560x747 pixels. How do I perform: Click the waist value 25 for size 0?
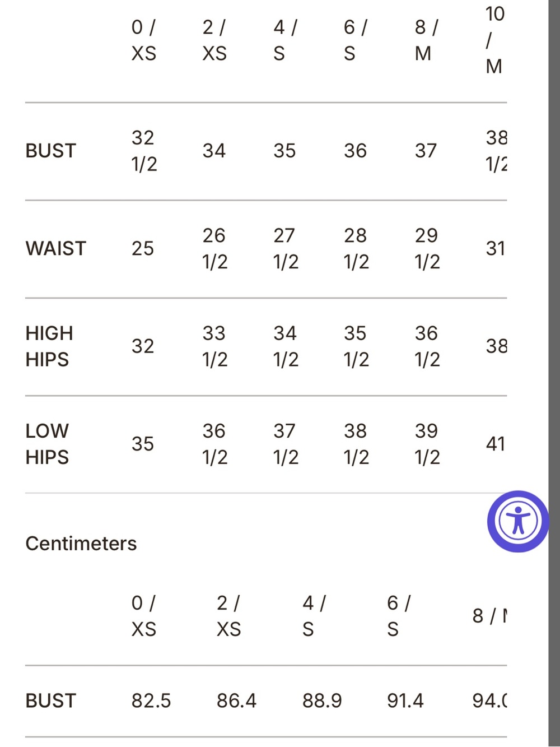tap(143, 248)
